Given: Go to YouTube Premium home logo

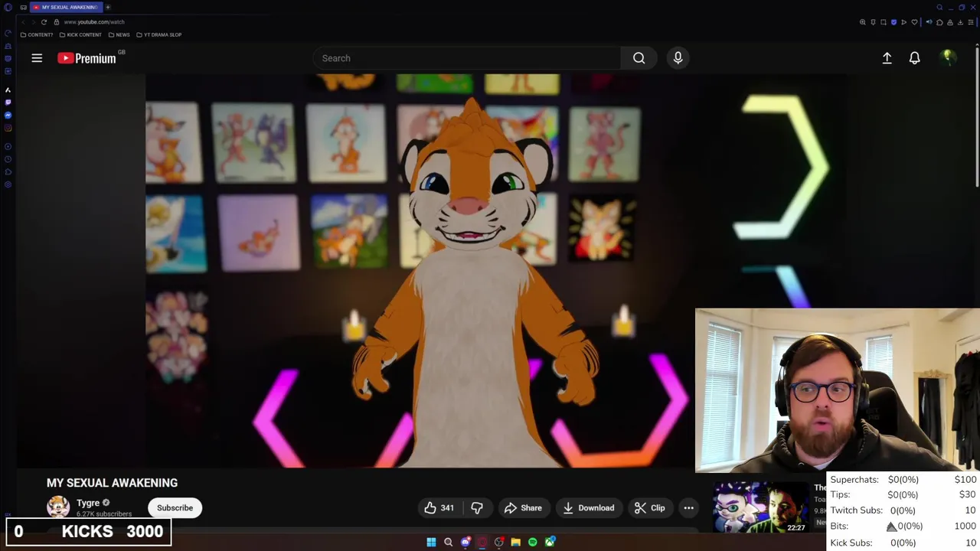Looking at the screenshot, I should coord(87,58).
